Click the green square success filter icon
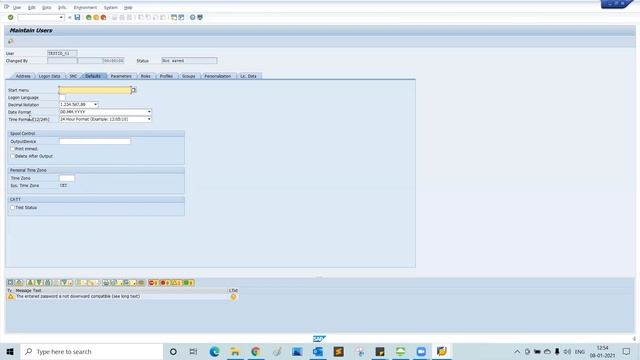Viewport: 640px width, 360px height. (x=188, y=282)
